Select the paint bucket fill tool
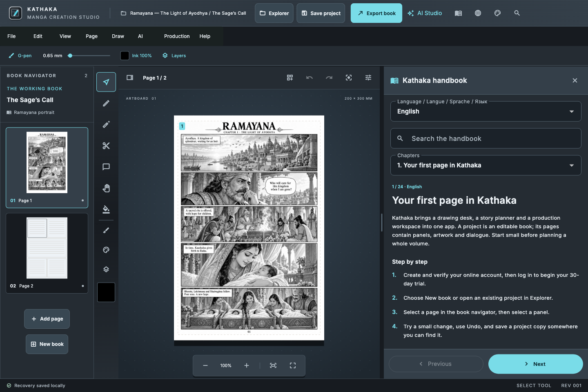The image size is (588, 392). click(x=106, y=209)
